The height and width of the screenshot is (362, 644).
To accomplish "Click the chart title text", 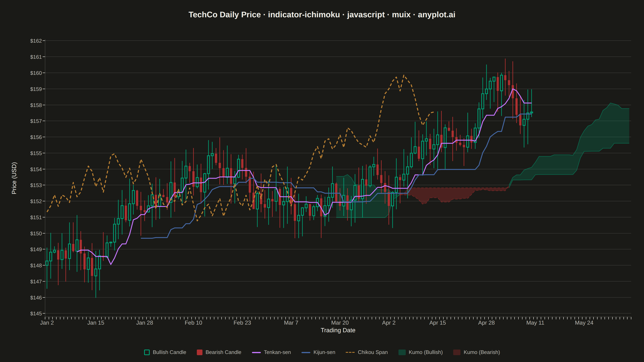I will 322,14.
